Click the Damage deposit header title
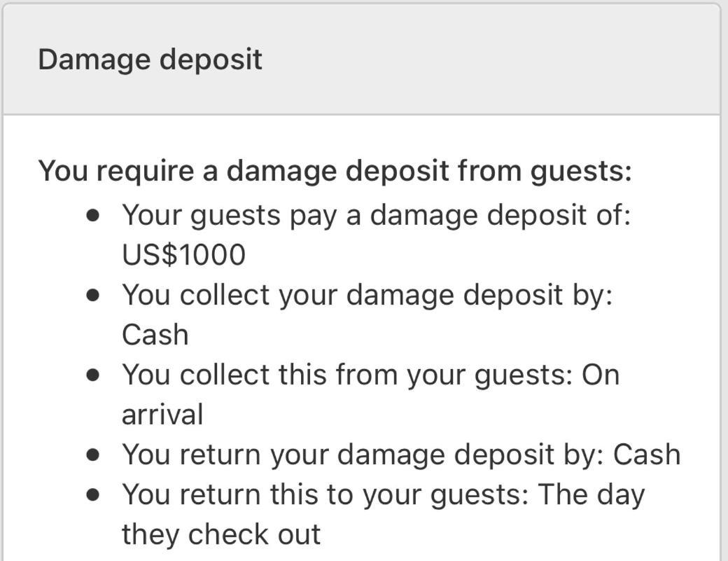728x561 pixels. click(x=150, y=60)
